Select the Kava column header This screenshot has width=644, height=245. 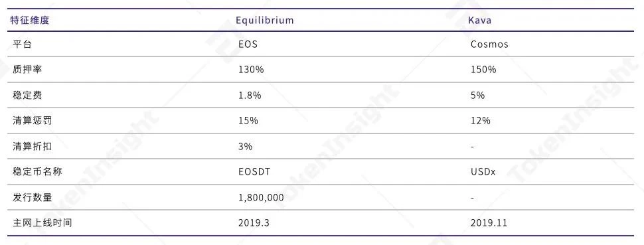pyautogui.click(x=480, y=20)
